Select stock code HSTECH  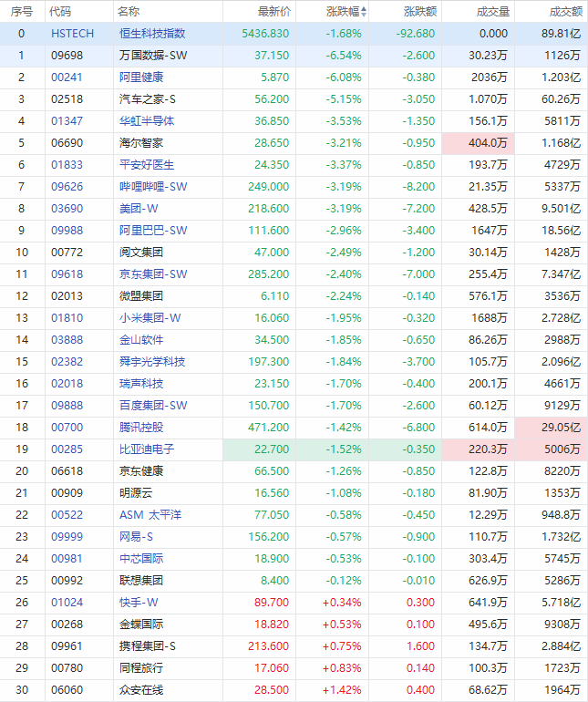(73, 34)
